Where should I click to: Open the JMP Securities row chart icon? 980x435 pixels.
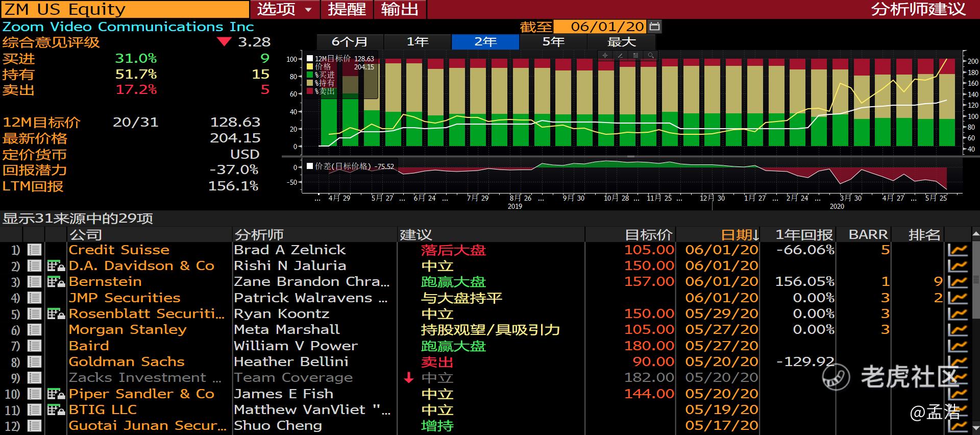tap(958, 298)
